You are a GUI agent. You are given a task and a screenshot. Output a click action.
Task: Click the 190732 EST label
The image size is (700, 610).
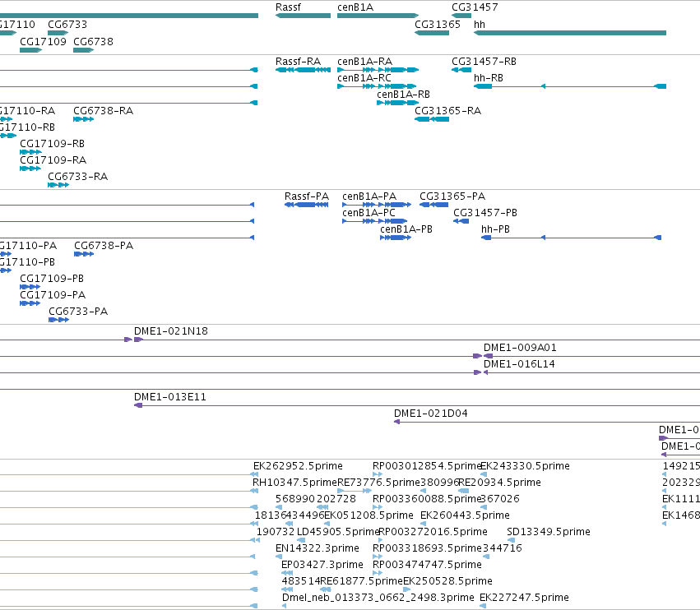pyautogui.click(x=276, y=532)
